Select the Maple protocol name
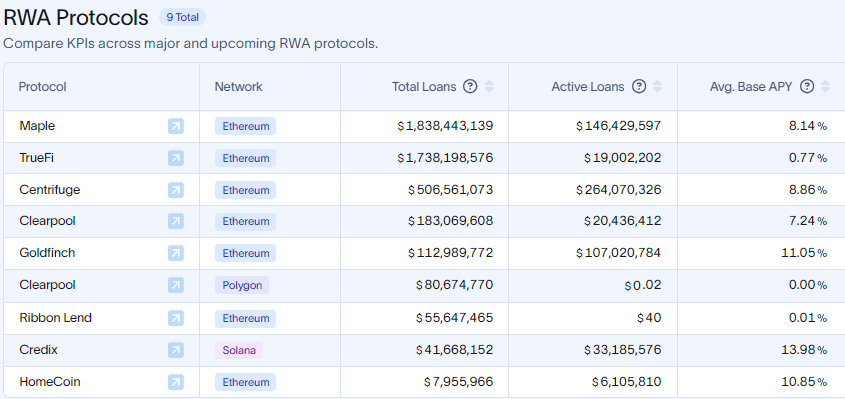This screenshot has width=845, height=399. point(37,126)
